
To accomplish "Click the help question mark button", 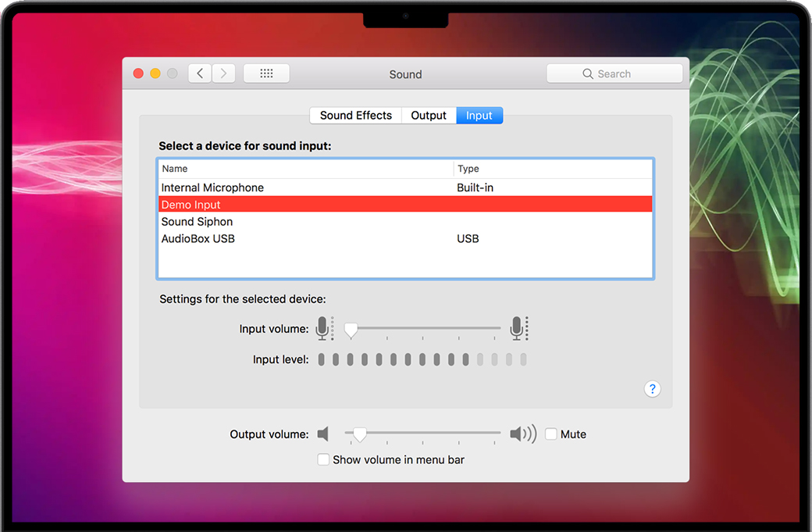I will (x=653, y=389).
